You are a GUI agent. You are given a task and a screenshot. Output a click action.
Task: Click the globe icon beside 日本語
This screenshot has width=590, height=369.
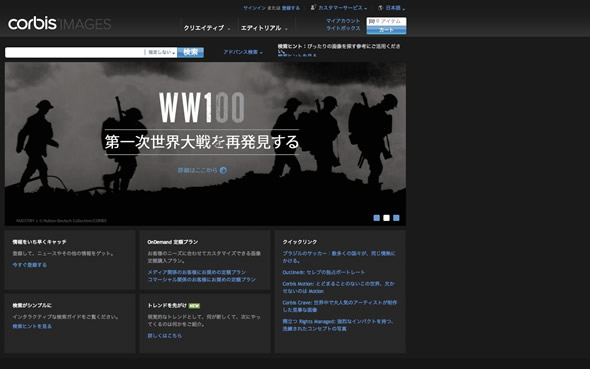pos(380,8)
